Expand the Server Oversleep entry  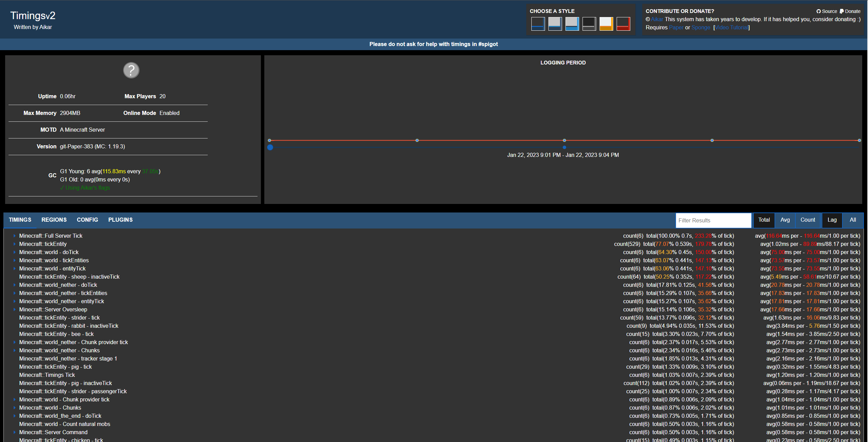(x=14, y=310)
